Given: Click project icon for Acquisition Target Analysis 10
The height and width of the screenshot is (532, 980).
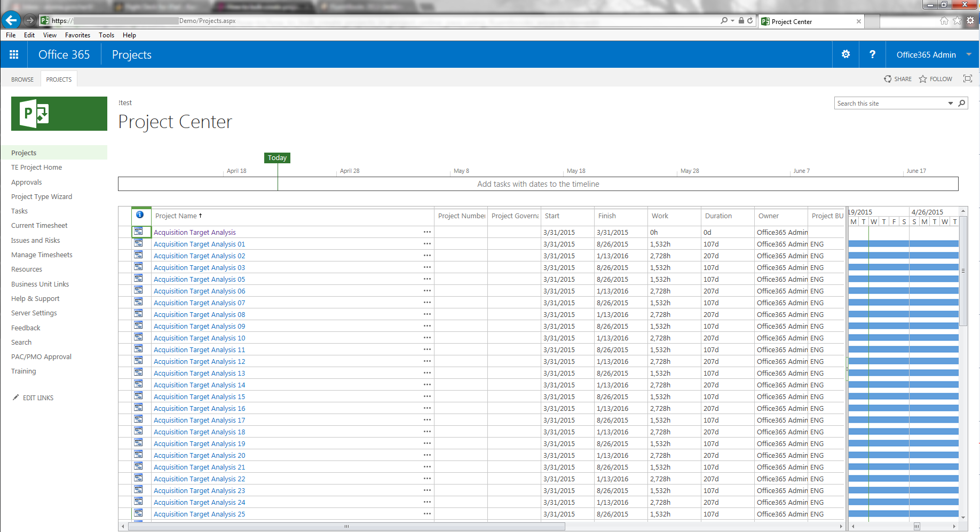Looking at the screenshot, I should (x=138, y=337).
